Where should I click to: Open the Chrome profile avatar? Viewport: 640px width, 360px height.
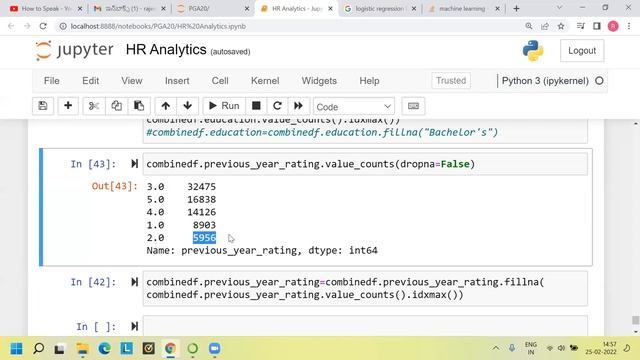tap(613, 26)
